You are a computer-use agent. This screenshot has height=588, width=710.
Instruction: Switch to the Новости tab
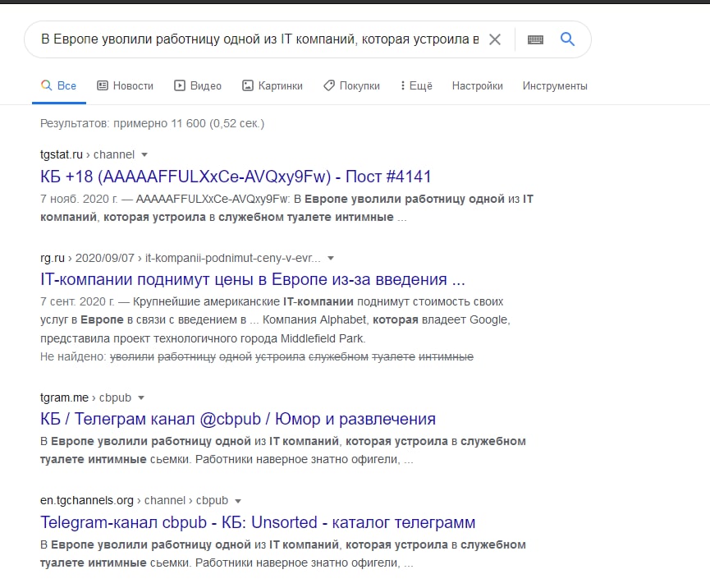[126, 85]
